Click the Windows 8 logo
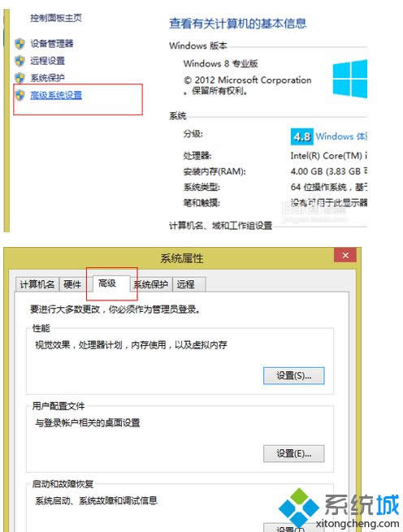This screenshot has height=532, width=403. [x=349, y=79]
